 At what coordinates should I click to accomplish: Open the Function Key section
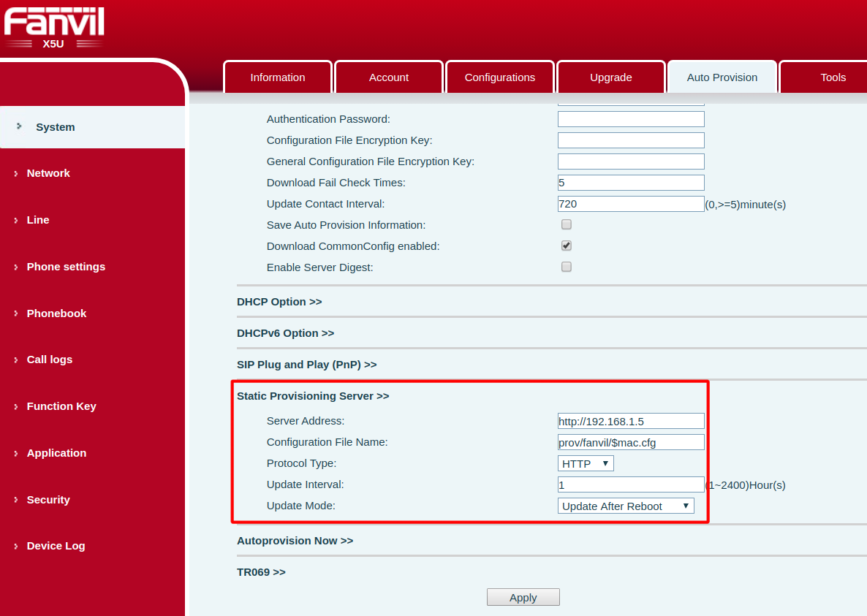(x=61, y=406)
